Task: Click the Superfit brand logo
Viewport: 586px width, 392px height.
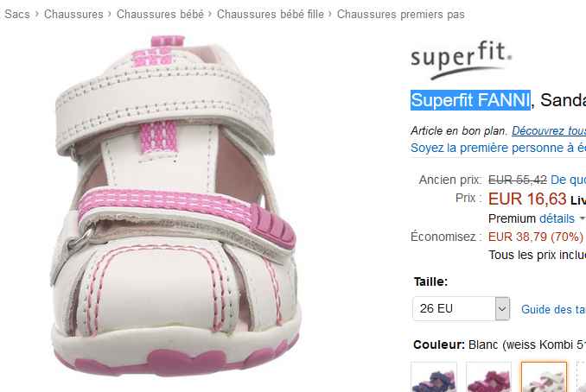Action: click(462, 60)
